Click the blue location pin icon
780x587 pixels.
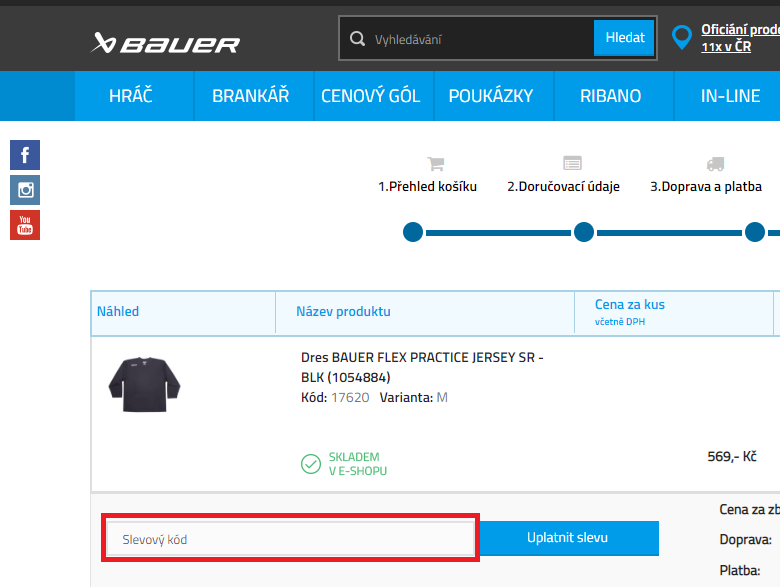click(x=682, y=37)
